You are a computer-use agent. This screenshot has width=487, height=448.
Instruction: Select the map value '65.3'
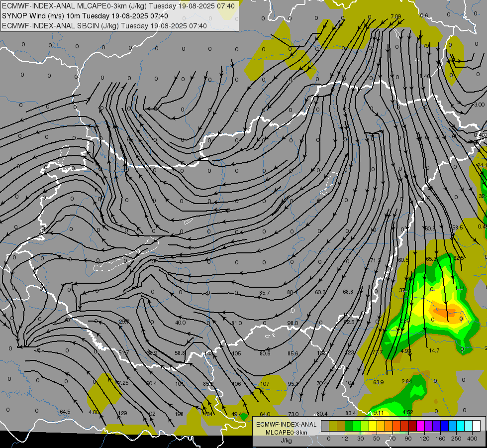pyautogui.click(x=431, y=259)
